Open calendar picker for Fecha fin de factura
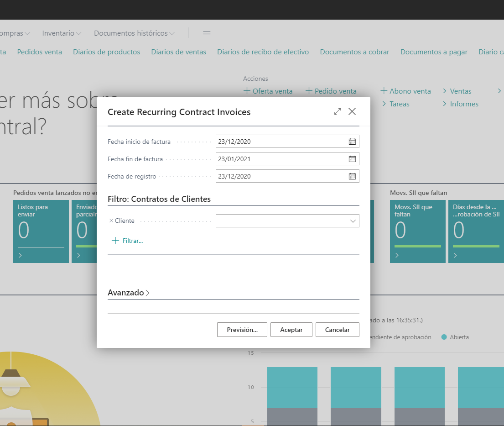 pyautogui.click(x=352, y=159)
